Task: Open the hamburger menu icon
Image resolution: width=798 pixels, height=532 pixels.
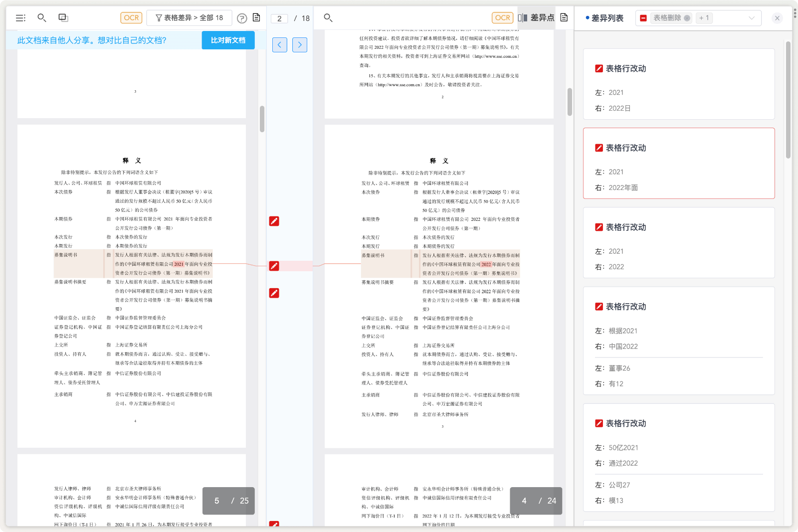Action: point(20,17)
